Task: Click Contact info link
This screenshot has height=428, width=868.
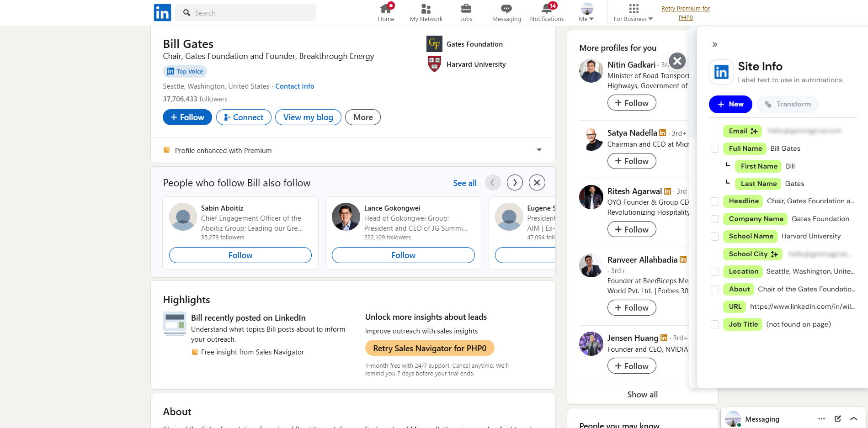Action: [294, 86]
